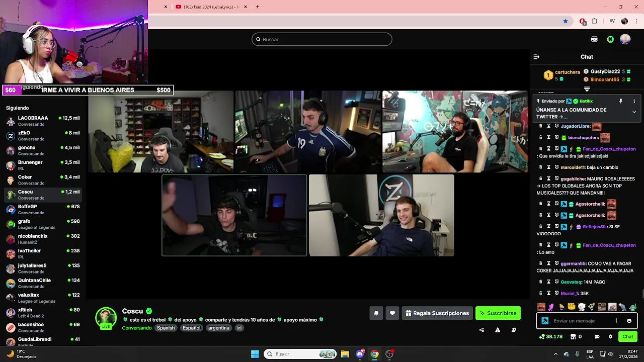
Task: Delete JugadorLibre's chat message
Action: [x=541, y=126]
